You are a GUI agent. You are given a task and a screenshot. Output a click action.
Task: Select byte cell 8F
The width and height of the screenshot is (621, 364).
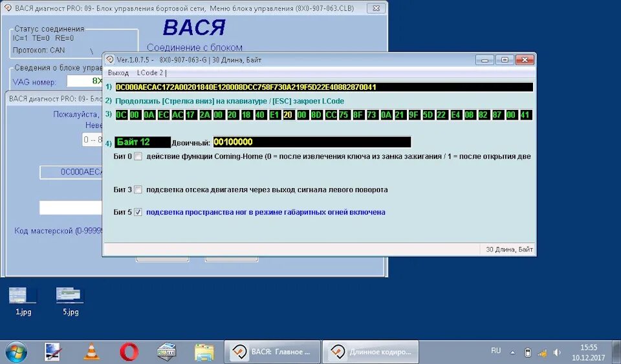[358, 115]
